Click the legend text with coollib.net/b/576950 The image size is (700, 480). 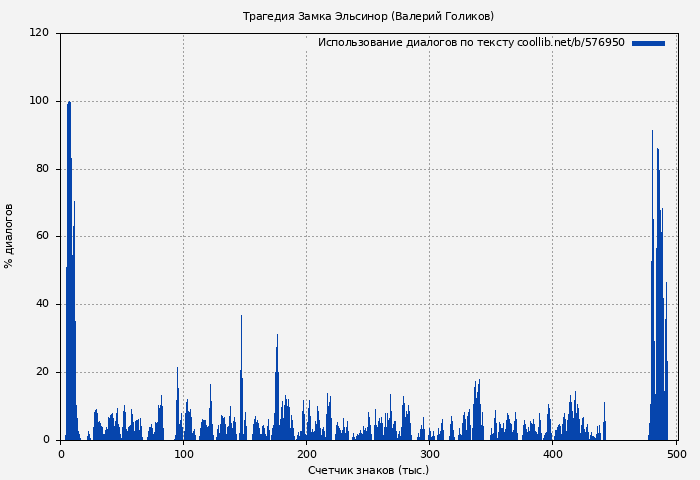click(x=471, y=43)
